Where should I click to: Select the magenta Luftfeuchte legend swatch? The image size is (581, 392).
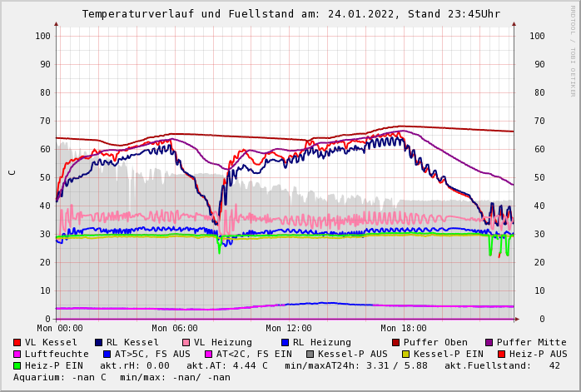[x=17, y=354]
